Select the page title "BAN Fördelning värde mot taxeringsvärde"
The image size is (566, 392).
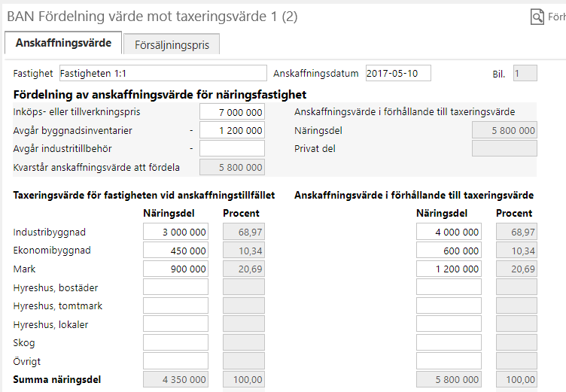coord(136,17)
